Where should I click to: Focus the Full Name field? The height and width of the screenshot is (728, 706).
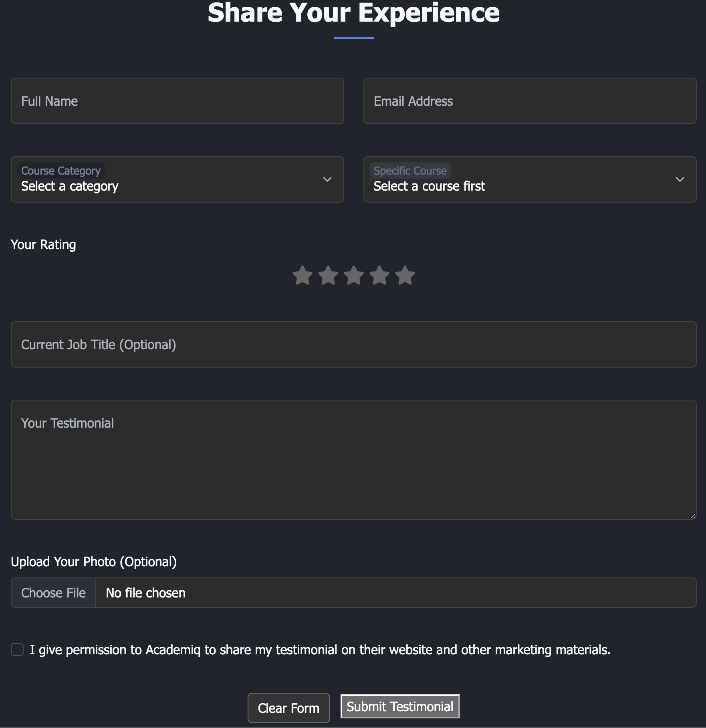pyautogui.click(x=177, y=101)
